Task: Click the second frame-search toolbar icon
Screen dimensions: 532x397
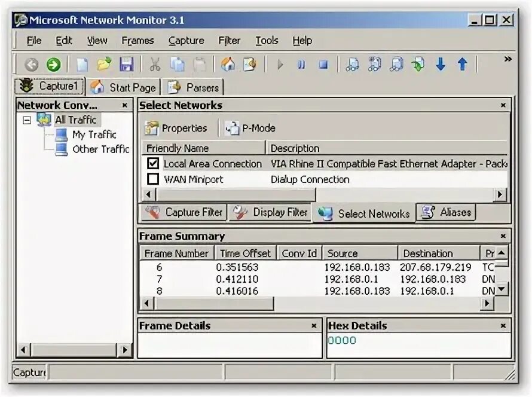Action: (375, 64)
